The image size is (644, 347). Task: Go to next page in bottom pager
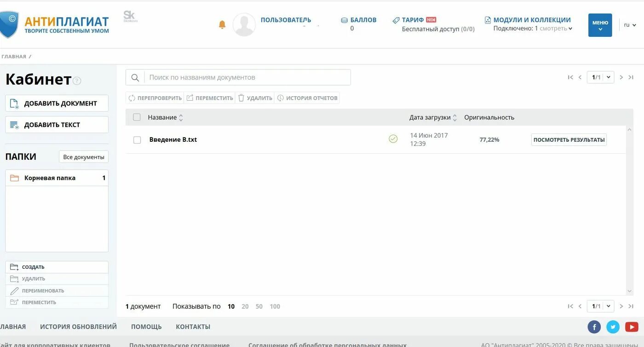click(x=621, y=306)
